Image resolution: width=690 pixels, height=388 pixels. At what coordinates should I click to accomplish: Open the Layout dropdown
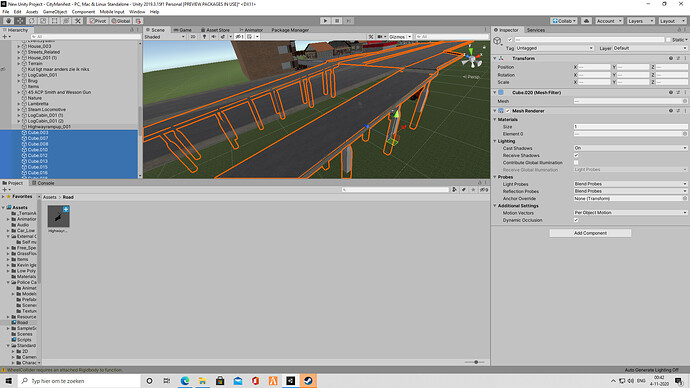672,21
